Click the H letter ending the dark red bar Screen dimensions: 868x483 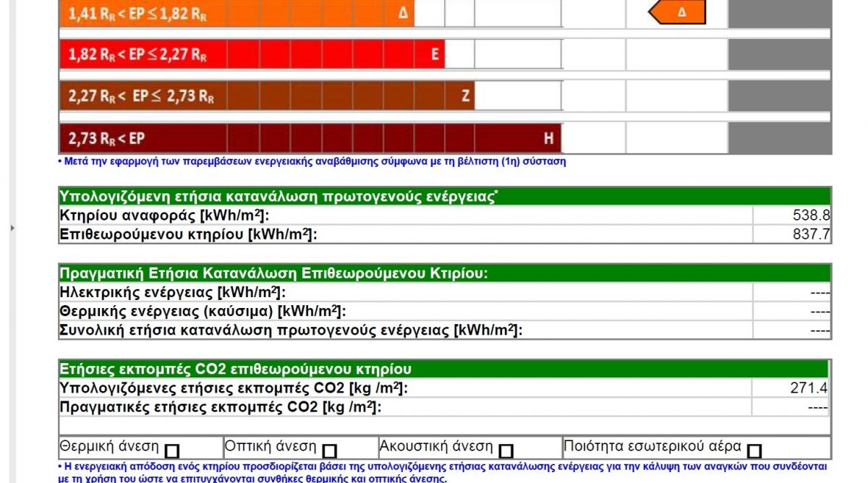(549, 138)
